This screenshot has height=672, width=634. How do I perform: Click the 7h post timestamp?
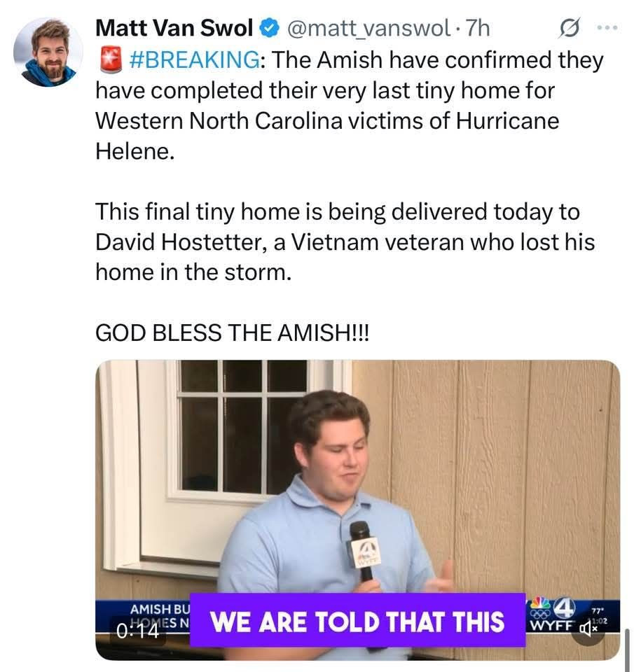pos(478,28)
